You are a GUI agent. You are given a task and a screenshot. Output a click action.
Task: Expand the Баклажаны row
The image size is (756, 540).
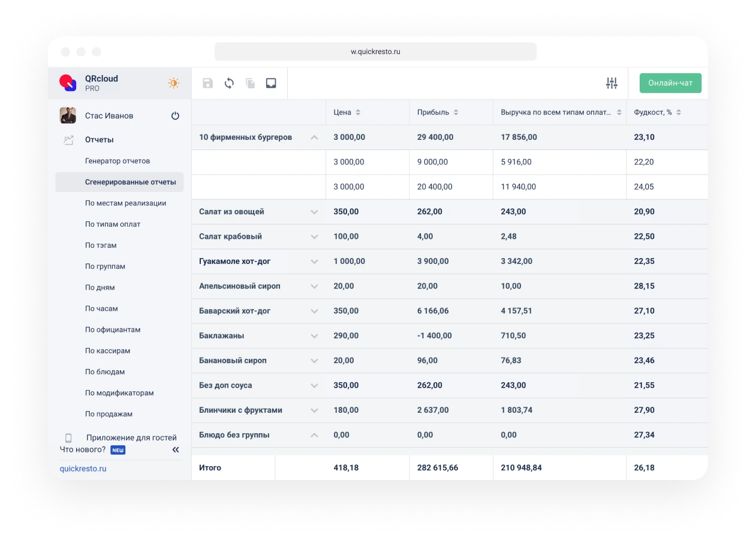point(314,336)
